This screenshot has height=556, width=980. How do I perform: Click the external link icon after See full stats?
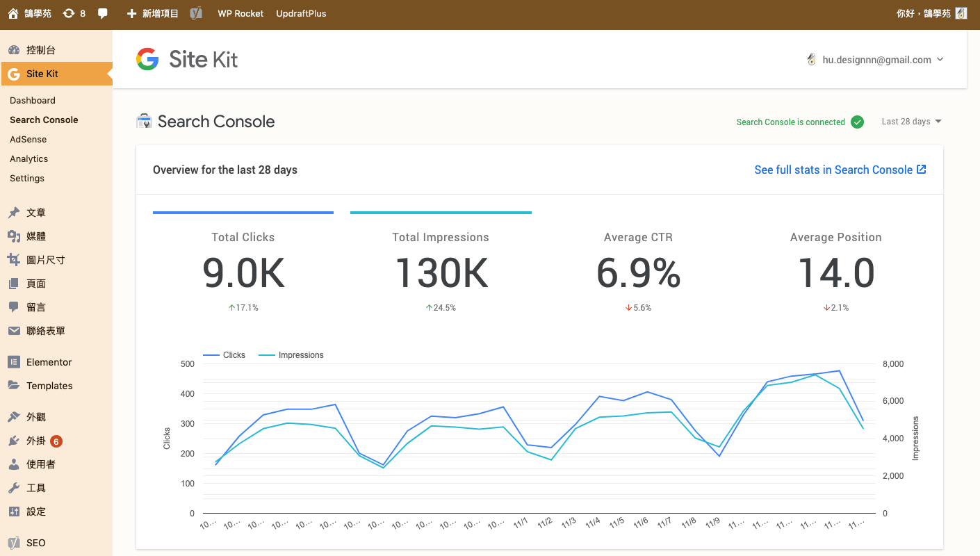pyautogui.click(x=922, y=170)
